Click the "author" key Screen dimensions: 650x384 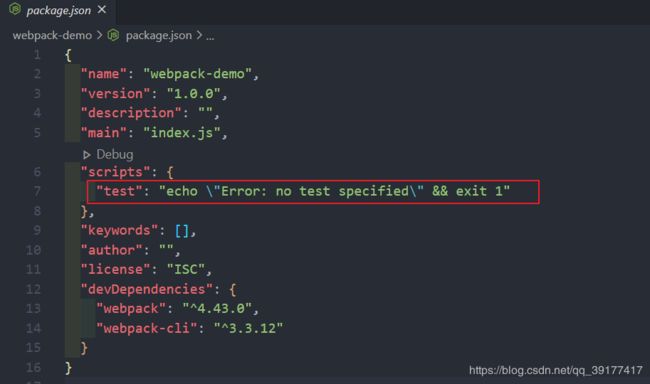click(112, 250)
